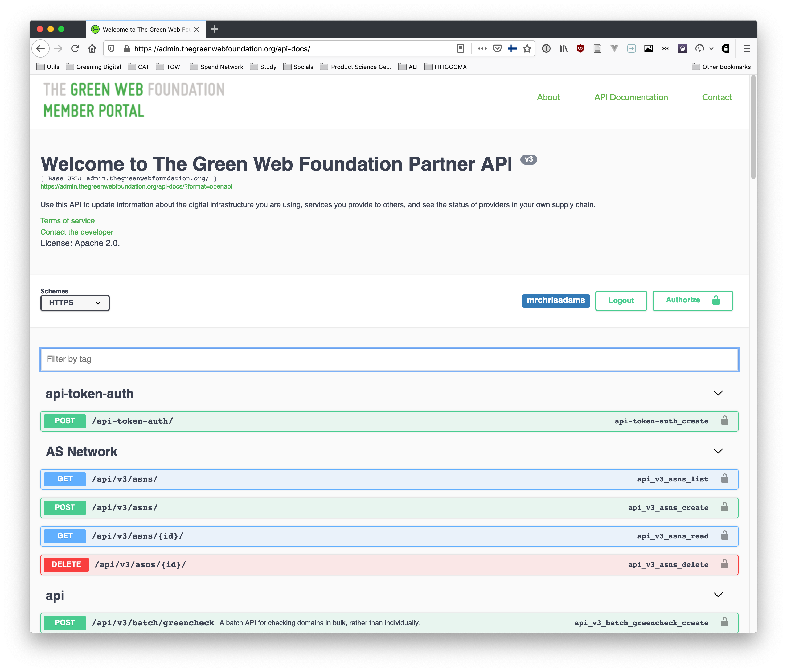787x672 pixels.
Task: Expand POST /api/v3/batch/greencheck operation
Action: tap(389, 623)
